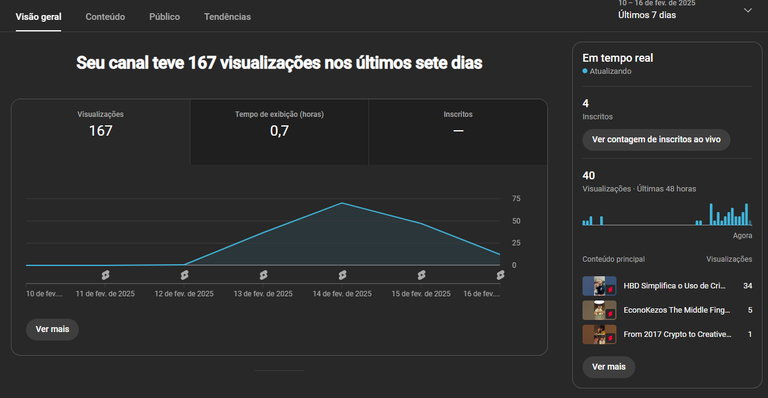
Task: Click the blue Atualizando status dot
Action: [585, 71]
